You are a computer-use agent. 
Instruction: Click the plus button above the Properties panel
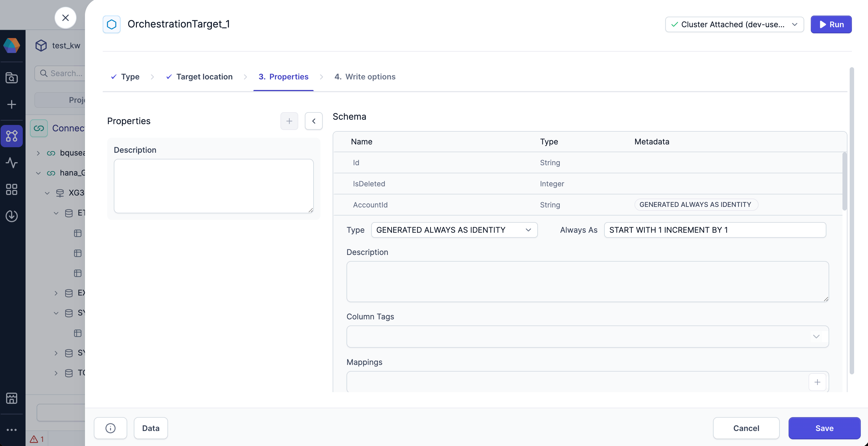tap(289, 121)
